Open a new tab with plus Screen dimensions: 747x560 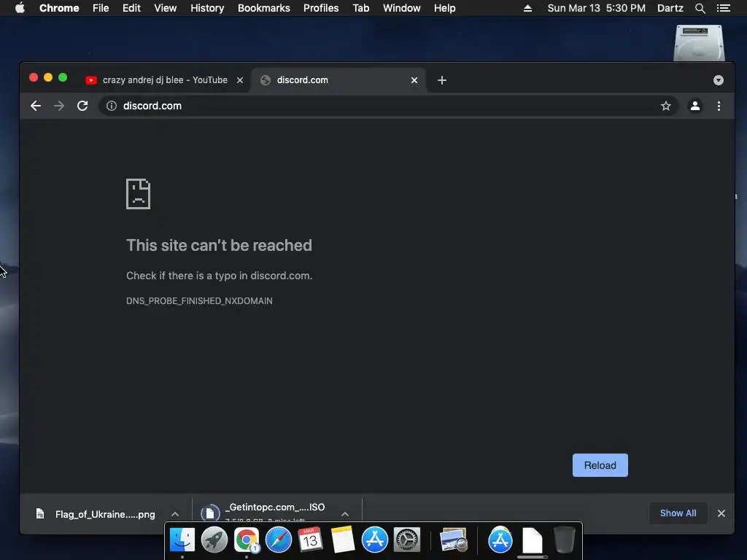point(442,80)
